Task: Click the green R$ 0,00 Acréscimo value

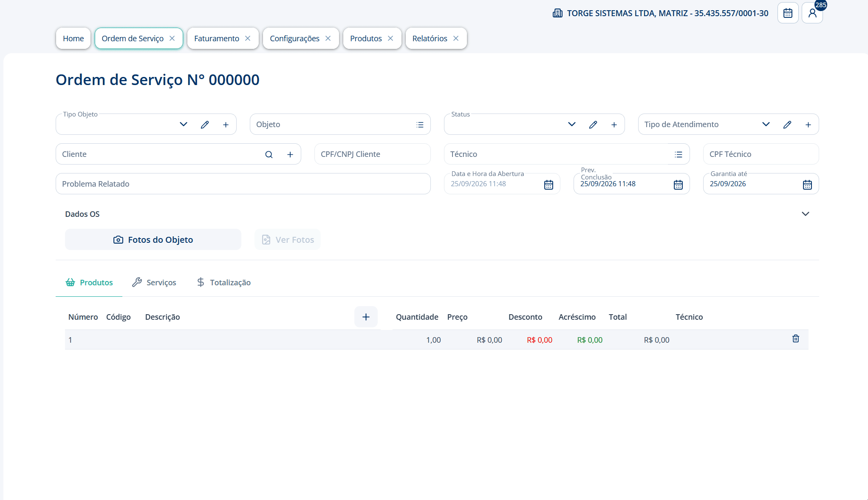Action: click(x=590, y=340)
